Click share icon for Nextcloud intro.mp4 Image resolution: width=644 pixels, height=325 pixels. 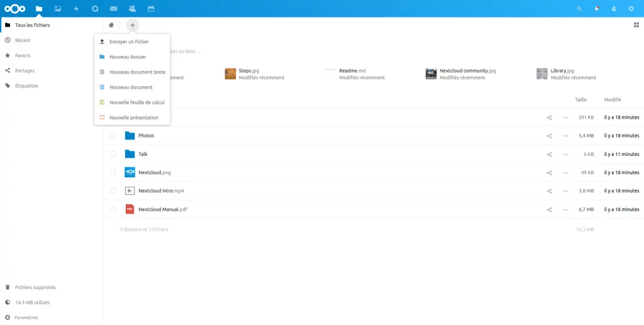549,191
